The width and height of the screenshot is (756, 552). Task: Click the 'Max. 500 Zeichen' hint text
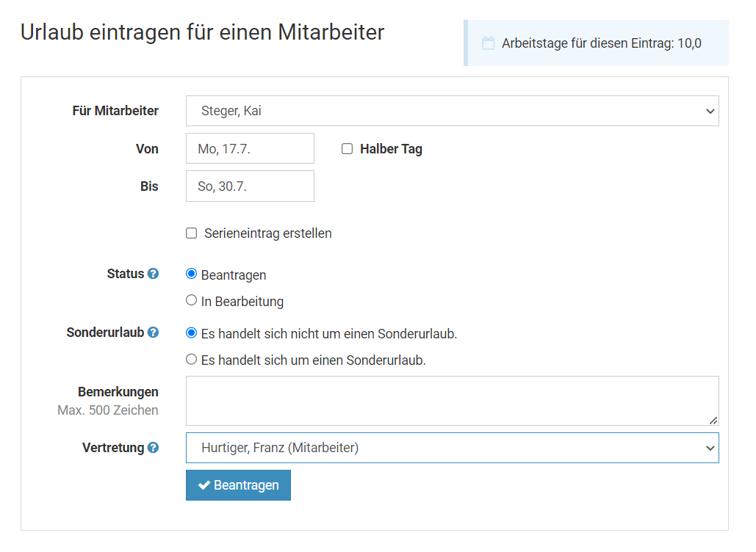[x=108, y=410]
